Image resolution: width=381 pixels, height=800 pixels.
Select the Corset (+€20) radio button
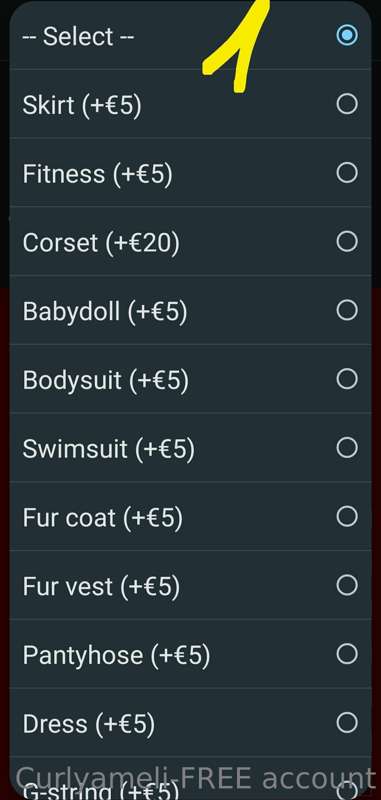point(347,241)
